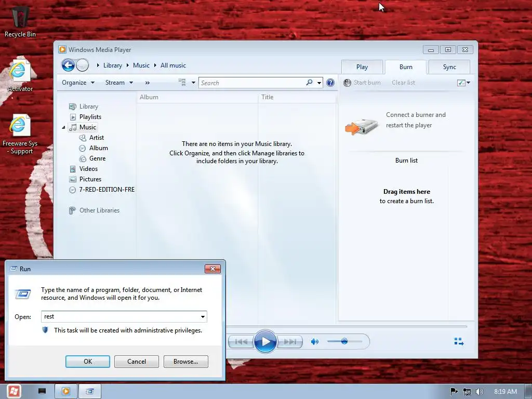Click the black window taskbar icon

(42, 392)
